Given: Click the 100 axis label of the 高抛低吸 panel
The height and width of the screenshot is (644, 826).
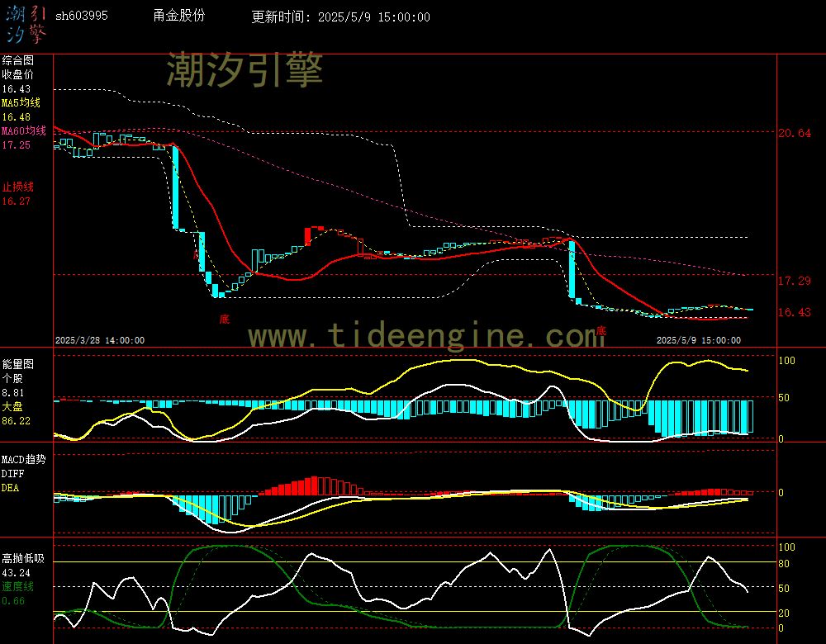Looking at the screenshot, I should coord(786,547).
